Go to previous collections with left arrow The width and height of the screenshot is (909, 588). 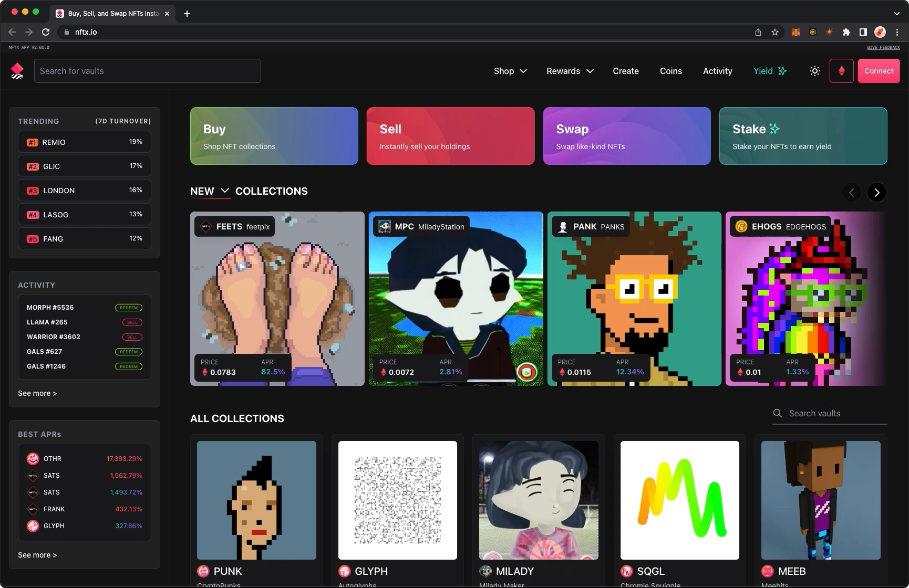point(852,193)
